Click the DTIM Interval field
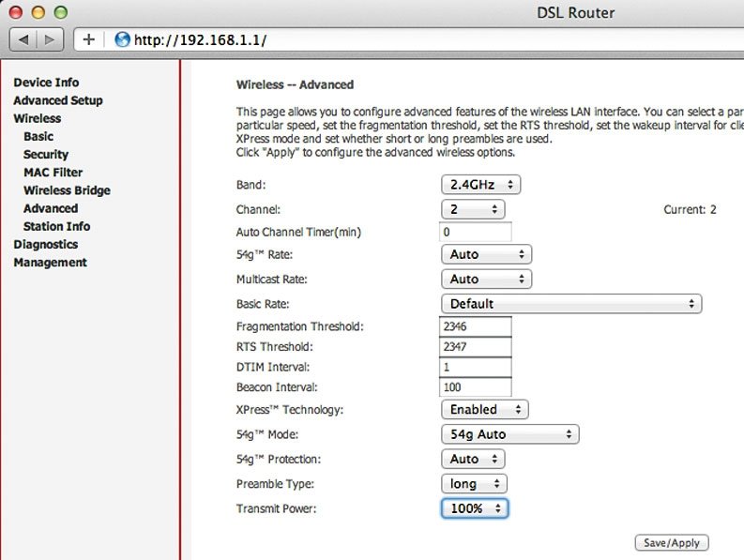 coord(476,367)
